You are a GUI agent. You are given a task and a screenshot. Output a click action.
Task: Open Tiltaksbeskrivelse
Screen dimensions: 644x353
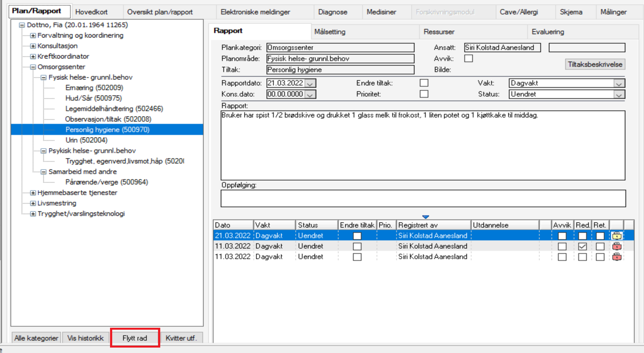point(595,64)
